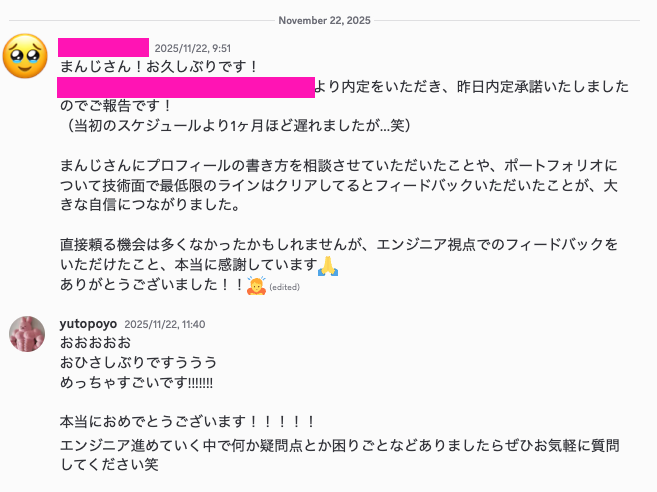Click the bowing person emoji

pyautogui.click(x=255, y=285)
